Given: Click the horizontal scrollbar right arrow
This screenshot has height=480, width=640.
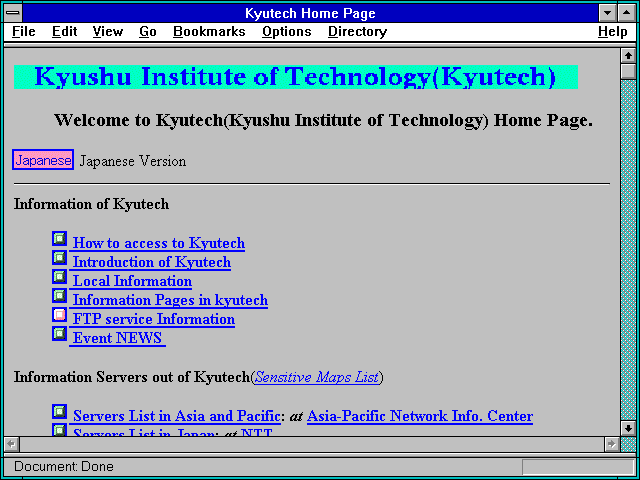Looking at the screenshot, I should click(x=611, y=444).
